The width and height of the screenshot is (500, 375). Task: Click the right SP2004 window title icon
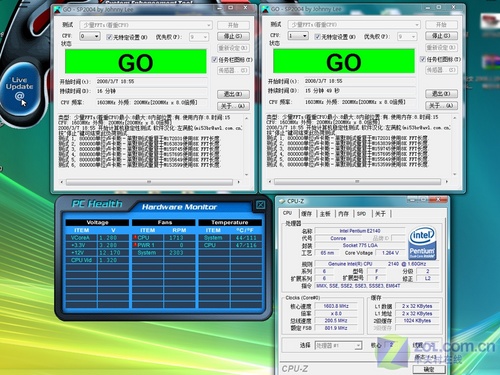point(266,9)
